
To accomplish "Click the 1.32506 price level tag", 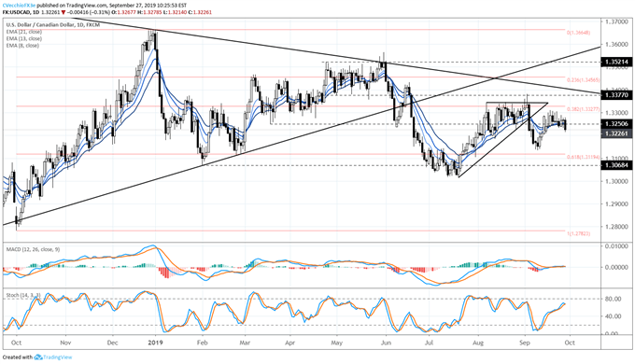I will click(x=616, y=124).
